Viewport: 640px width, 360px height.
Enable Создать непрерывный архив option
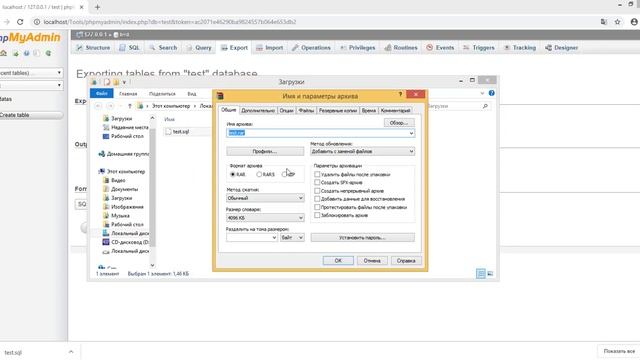[x=317, y=191]
